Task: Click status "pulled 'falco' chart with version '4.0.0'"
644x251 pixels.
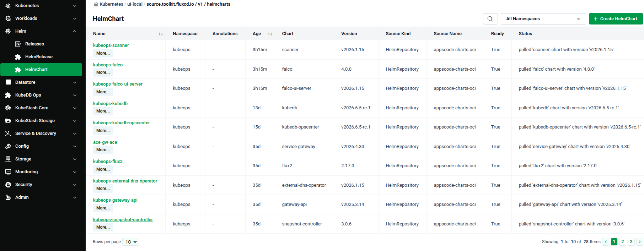Action: pyautogui.click(x=557, y=69)
